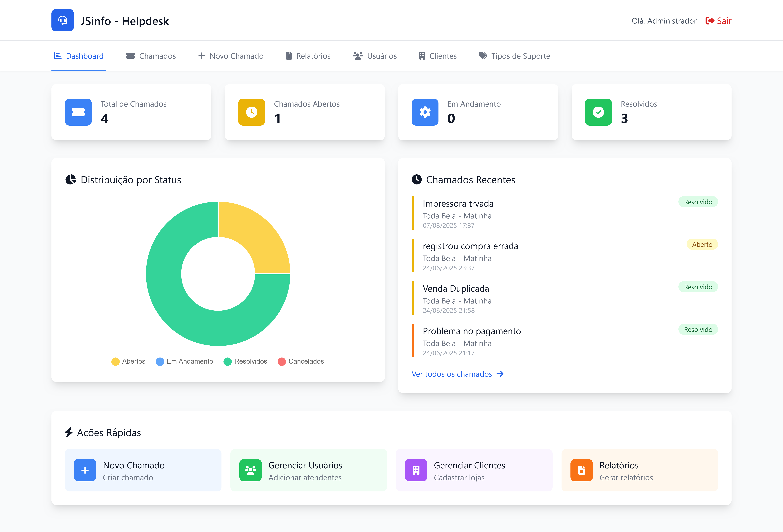This screenshot has height=532, width=783.
Task: Click the Aberto status badge
Action: [702, 244]
